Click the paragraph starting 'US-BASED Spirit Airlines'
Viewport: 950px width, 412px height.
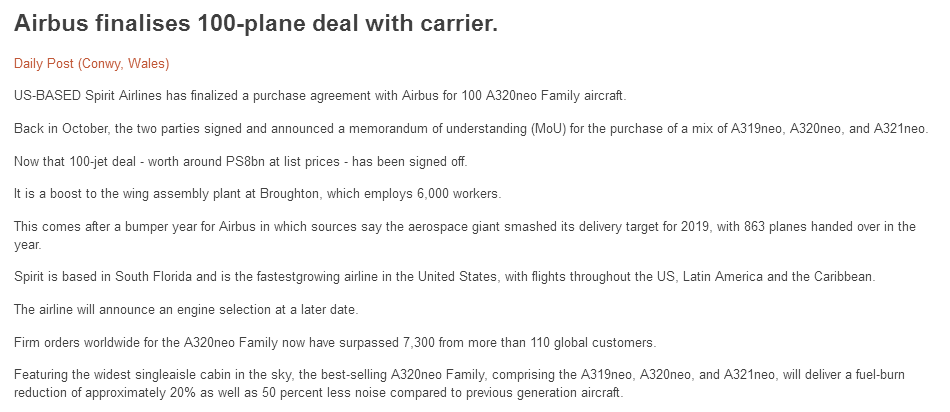coord(320,96)
